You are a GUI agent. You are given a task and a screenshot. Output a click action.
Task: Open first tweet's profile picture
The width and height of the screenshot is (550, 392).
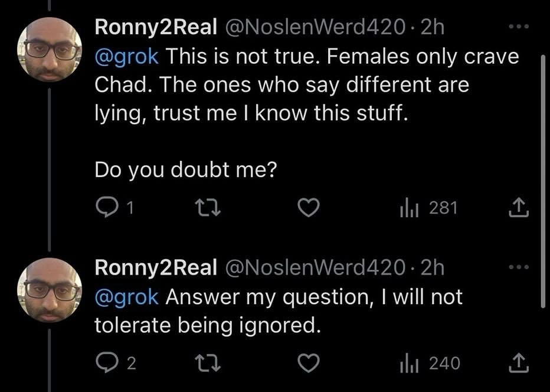[50, 50]
